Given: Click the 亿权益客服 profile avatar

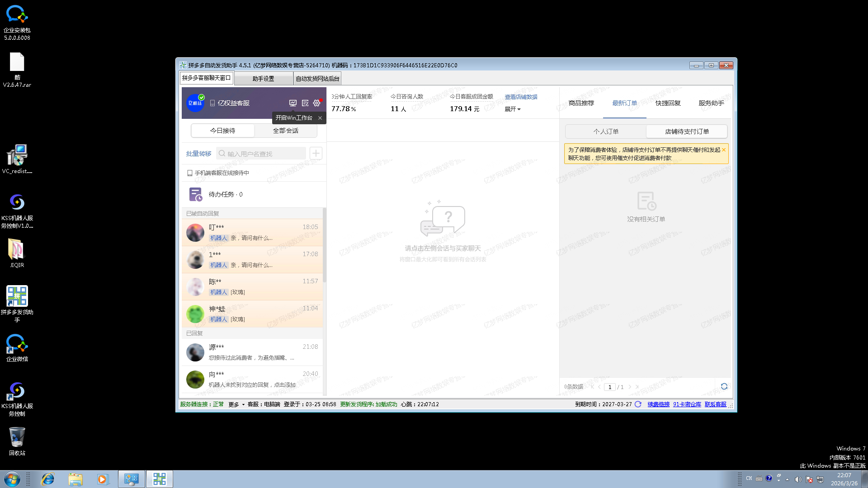Looking at the screenshot, I should click(195, 103).
